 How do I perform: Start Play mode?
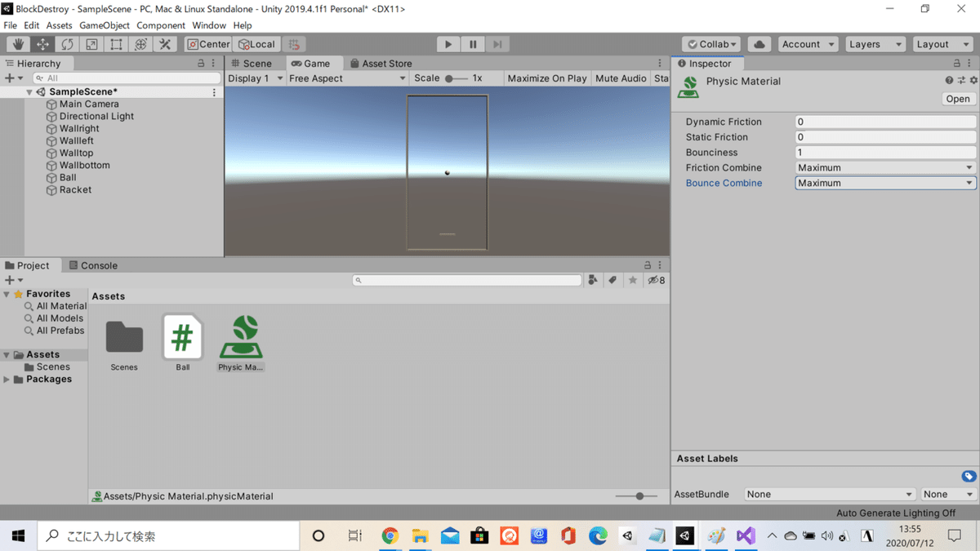pos(448,44)
